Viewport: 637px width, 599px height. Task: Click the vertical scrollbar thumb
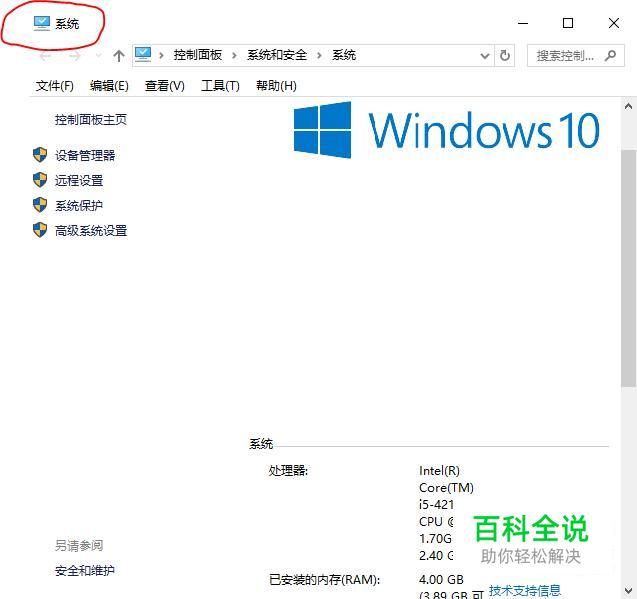pos(628,268)
